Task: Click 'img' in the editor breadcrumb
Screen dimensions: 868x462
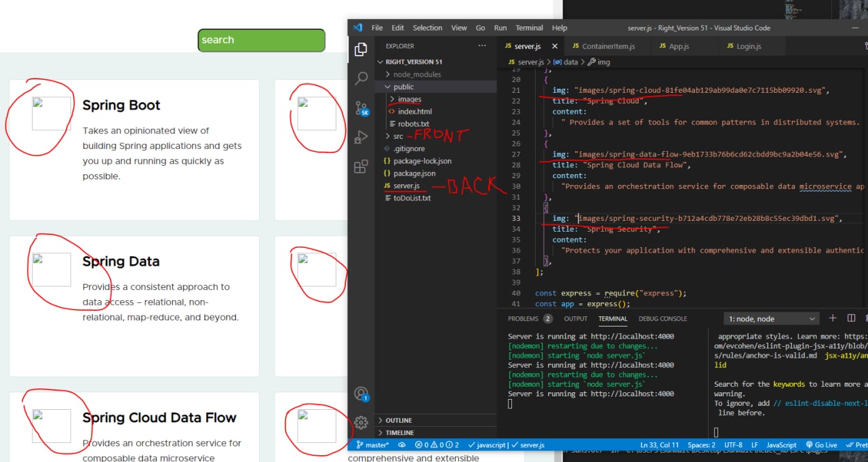Action: pos(604,62)
